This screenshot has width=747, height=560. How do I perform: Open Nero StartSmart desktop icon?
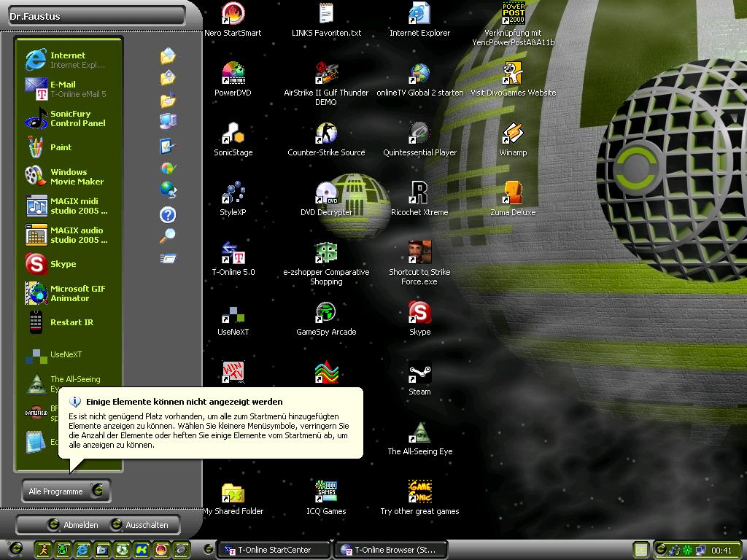(233, 16)
